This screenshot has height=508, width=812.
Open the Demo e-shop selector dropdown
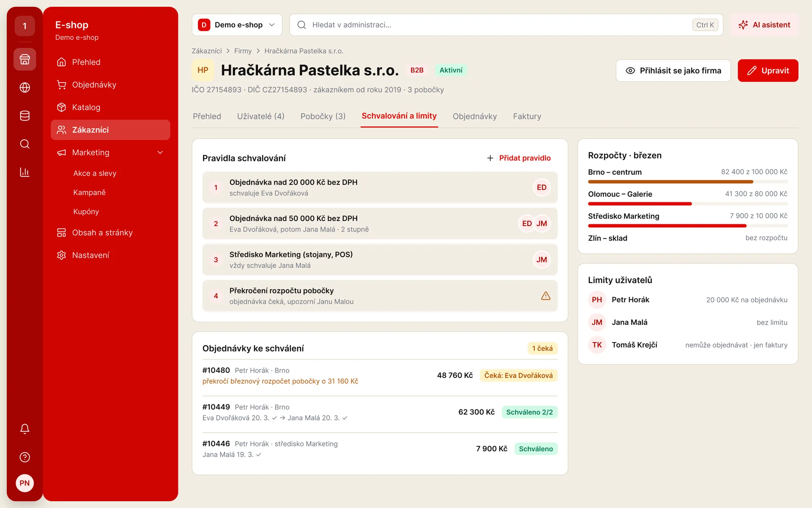point(237,25)
